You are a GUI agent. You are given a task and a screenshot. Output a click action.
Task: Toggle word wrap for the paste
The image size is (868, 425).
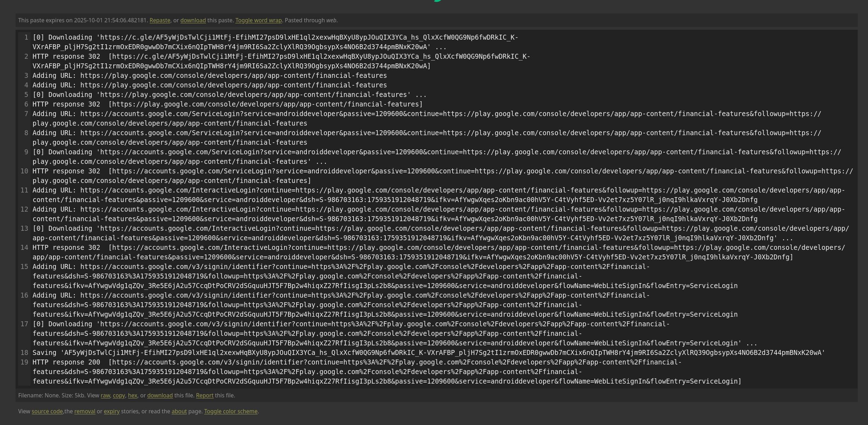click(258, 21)
